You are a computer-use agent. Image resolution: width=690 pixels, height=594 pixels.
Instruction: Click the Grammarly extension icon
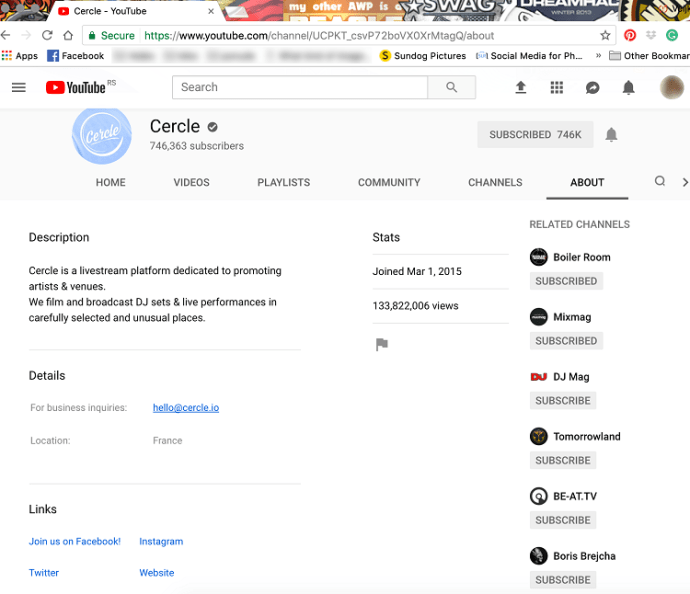[x=672, y=35]
